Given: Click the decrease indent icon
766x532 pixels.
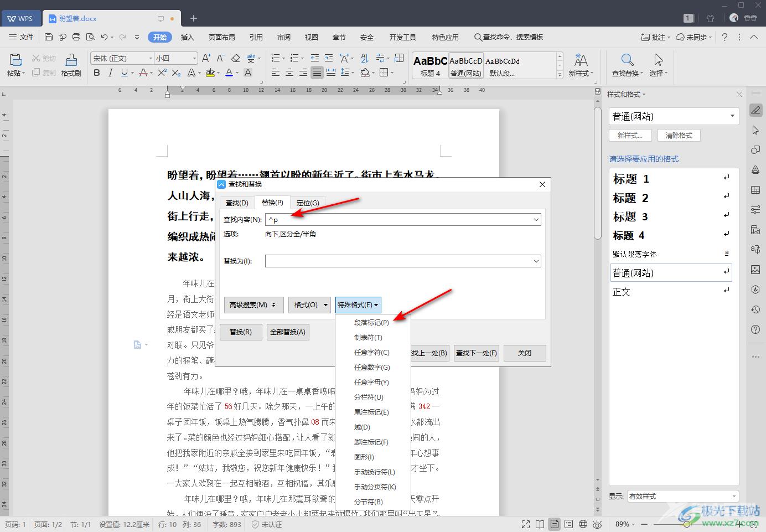Looking at the screenshot, I should (315, 58).
